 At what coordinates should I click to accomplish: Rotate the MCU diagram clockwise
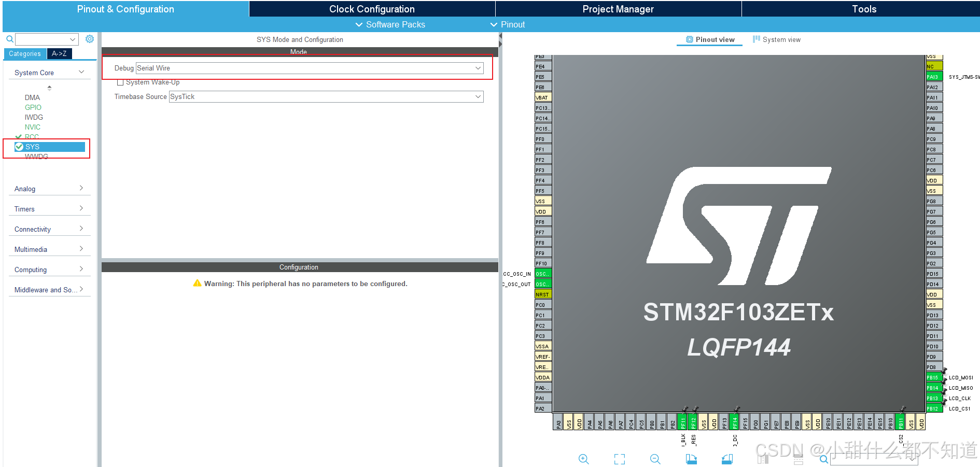click(x=691, y=459)
